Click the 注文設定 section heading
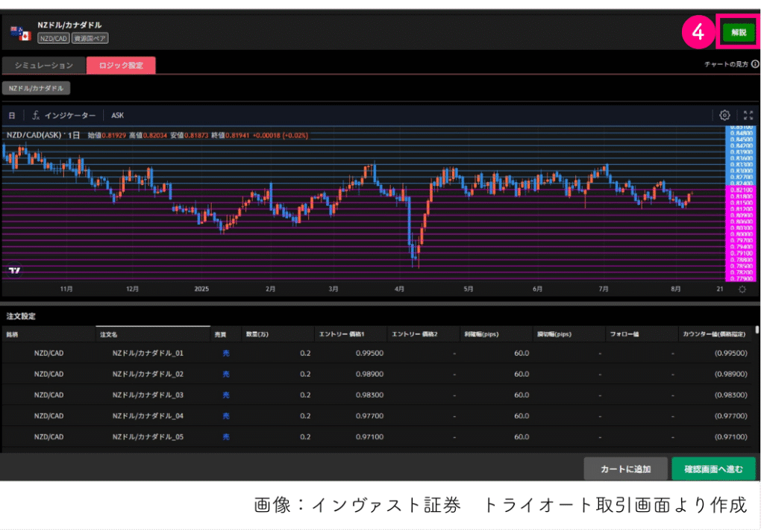 click(x=21, y=316)
